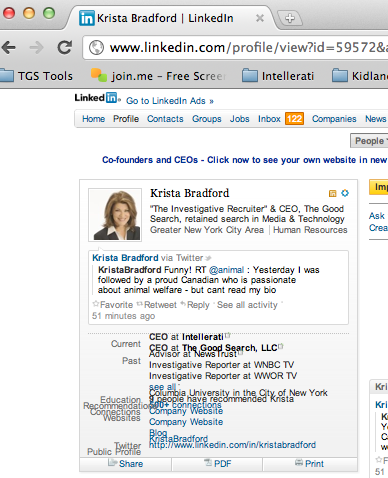Click the Share icon at profile bottom
This screenshot has height=478, width=388.
pyautogui.click(x=112, y=463)
